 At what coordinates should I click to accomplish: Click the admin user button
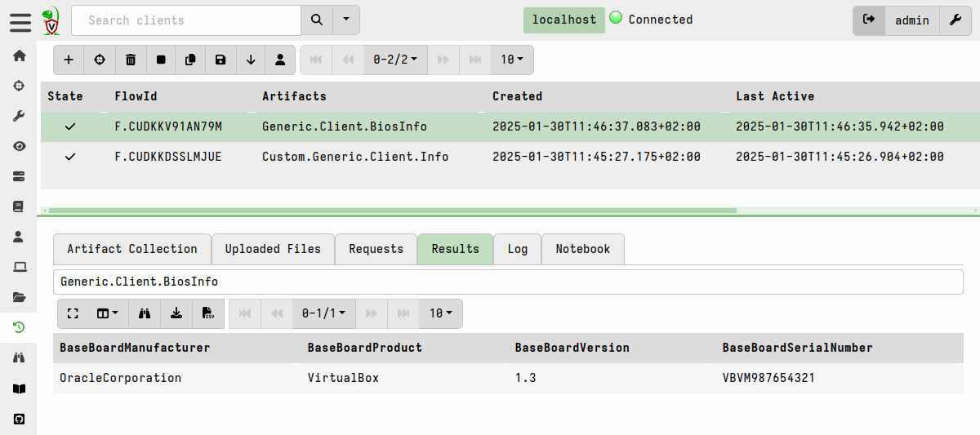(911, 20)
